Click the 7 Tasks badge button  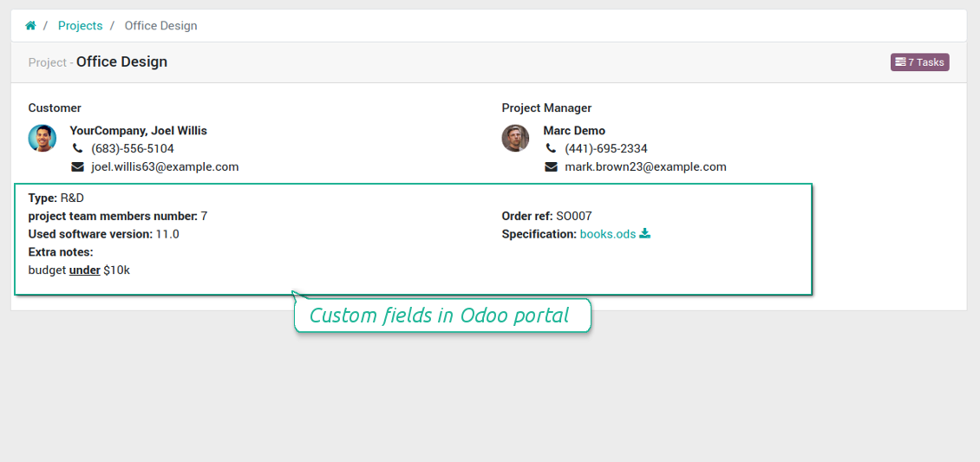(x=919, y=62)
